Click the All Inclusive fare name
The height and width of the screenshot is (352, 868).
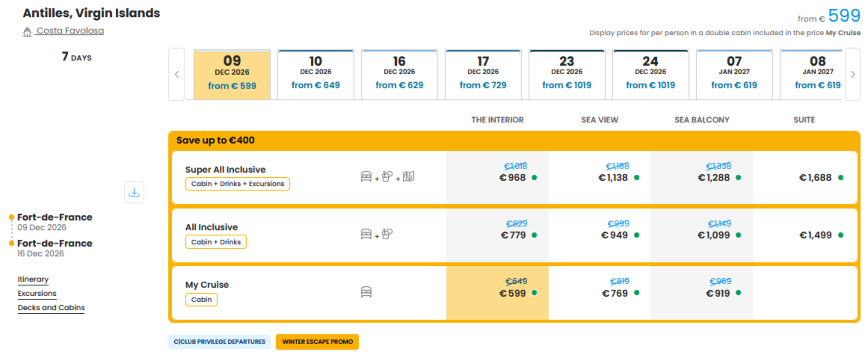click(x=211, y=227)
